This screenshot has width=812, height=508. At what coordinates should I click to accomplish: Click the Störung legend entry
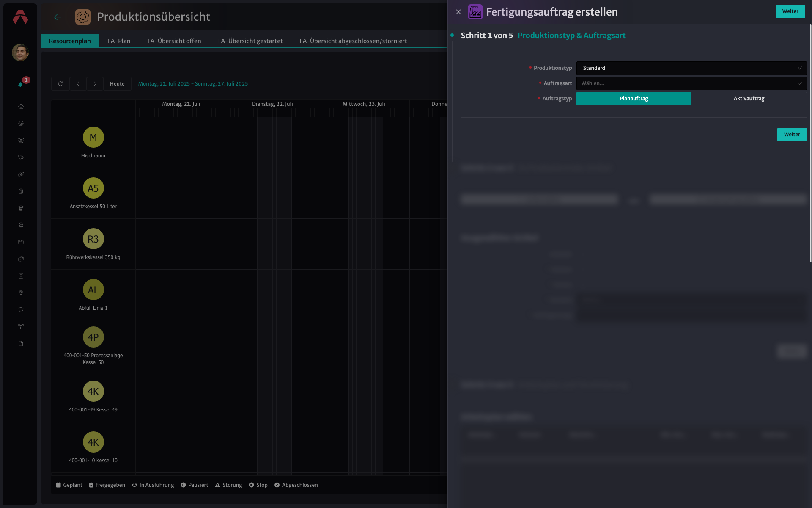click(x=228, y=485)
